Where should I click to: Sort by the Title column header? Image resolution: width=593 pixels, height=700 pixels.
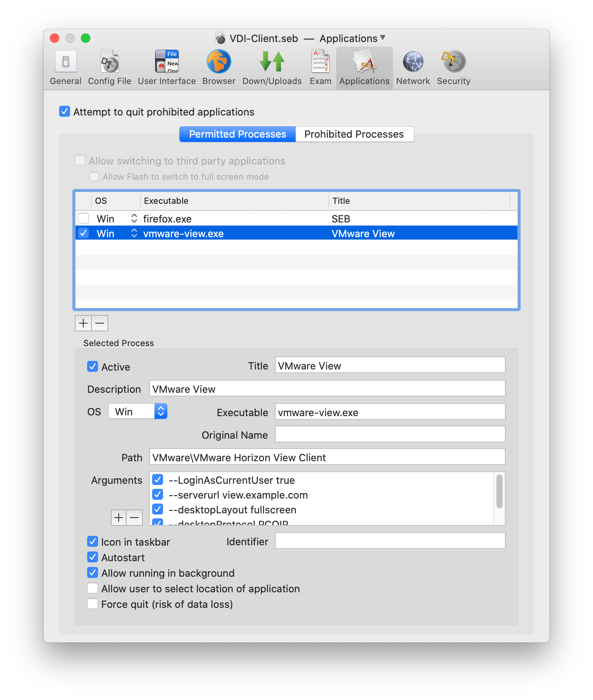pos(419,201)
